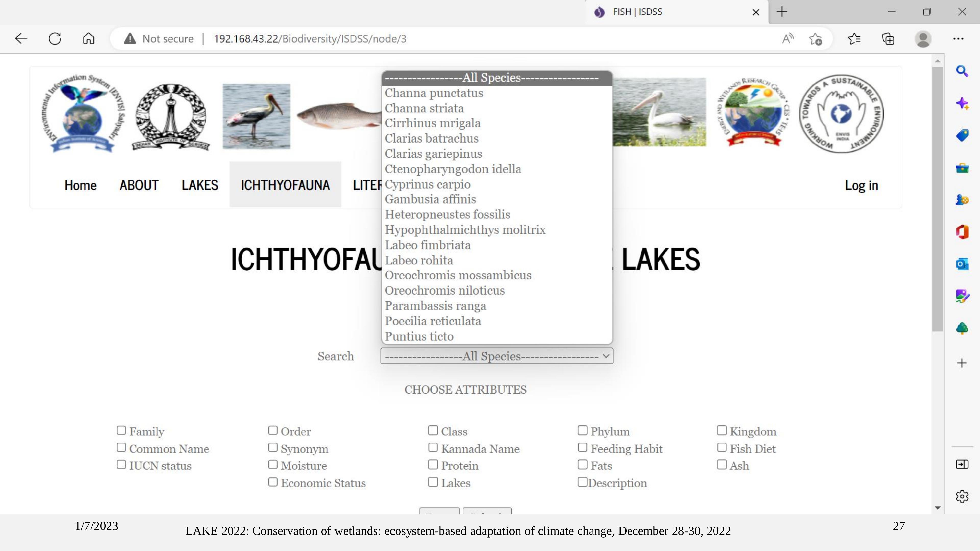
Task: Go to the ICHTHYOFAUNA navigation tab
Action: point(285,185)
